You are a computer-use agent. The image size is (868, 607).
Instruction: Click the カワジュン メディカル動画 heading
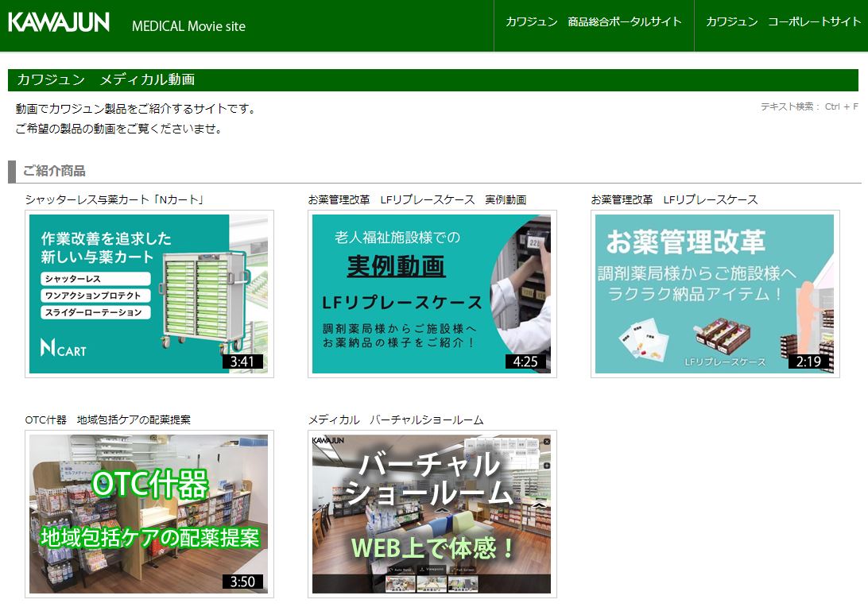pyautogui.click(x=106, y=79)
